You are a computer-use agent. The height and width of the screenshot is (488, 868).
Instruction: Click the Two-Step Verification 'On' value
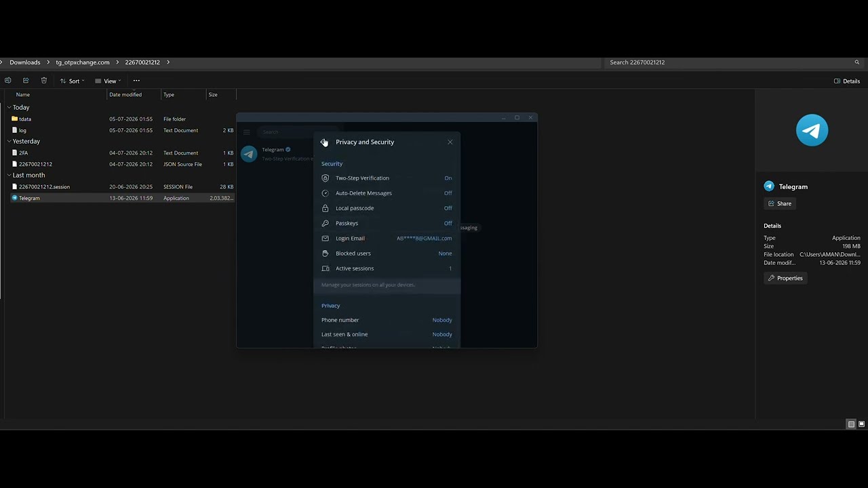coord(448,178)
